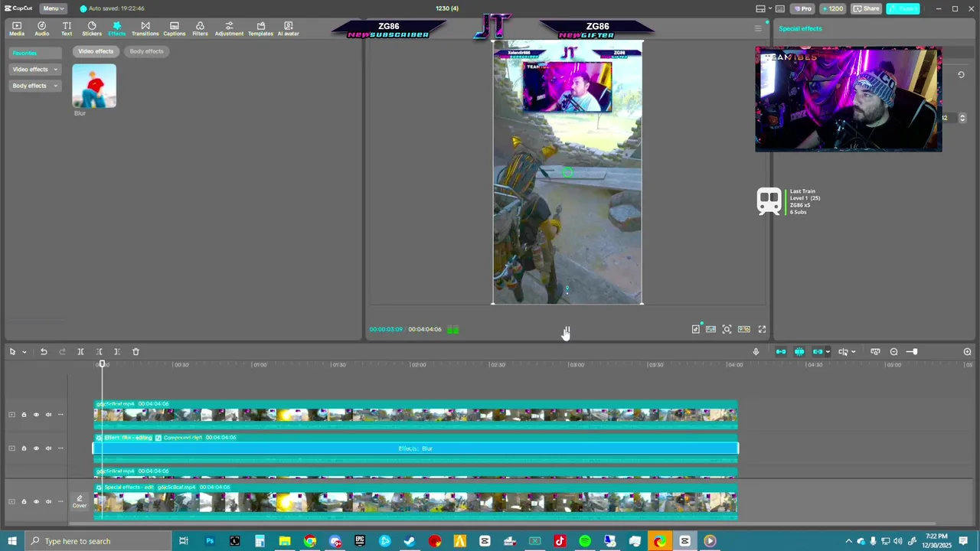
Task: Switch to Body effects pill filter
Action: (146, 51)
